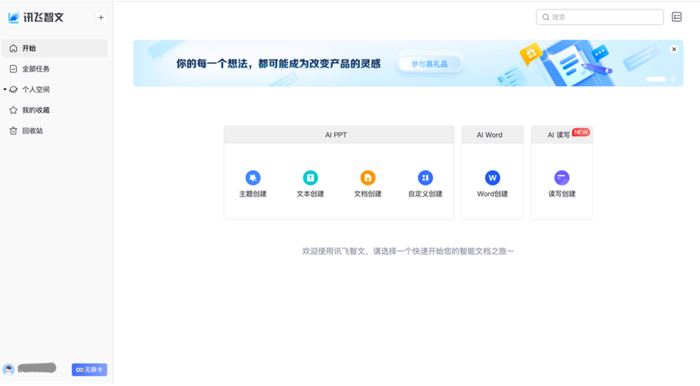Click the Word创建 label
Viewport: 700px width, 386px height.
(492, 194)
